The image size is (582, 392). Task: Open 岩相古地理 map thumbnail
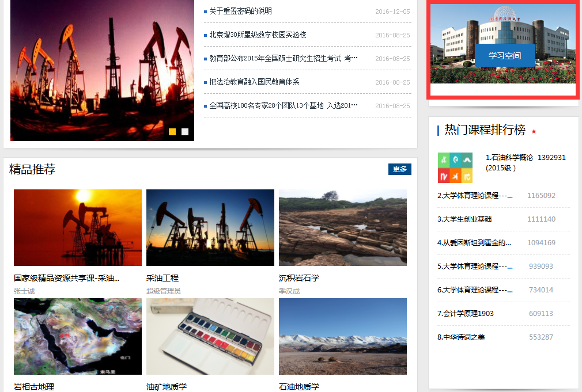pos(77,336)
